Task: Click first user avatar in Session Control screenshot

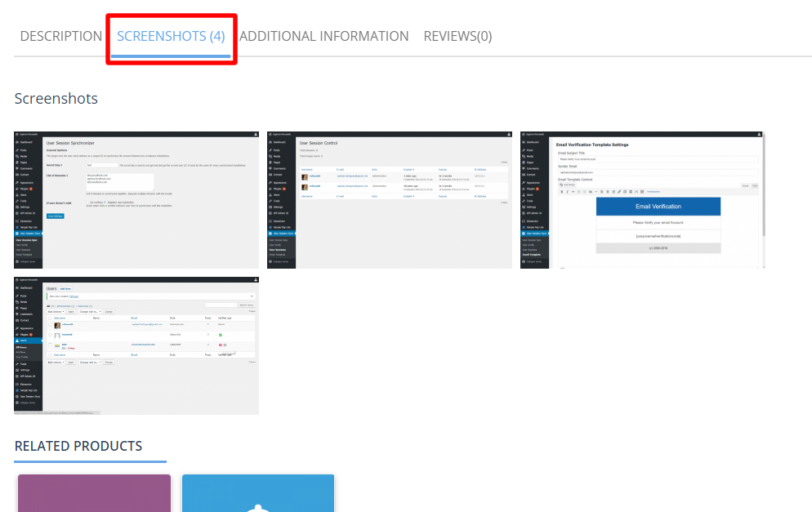Action: [305, 176]
